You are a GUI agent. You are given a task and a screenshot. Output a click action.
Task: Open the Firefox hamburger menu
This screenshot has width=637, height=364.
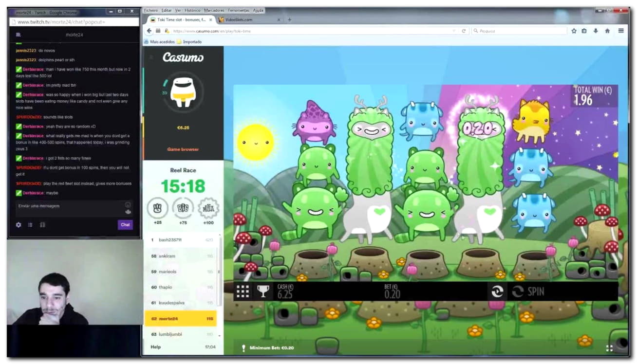[x=621, y=31]
